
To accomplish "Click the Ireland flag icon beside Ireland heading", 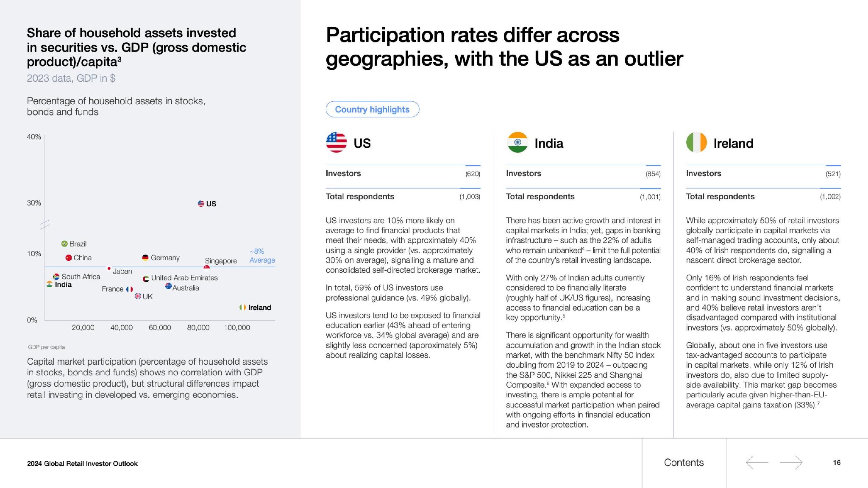I will 696,142.
